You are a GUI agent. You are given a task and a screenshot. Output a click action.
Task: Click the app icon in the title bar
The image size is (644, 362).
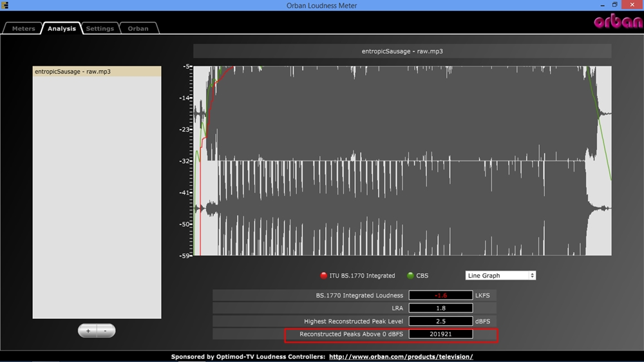pos(5,5)
